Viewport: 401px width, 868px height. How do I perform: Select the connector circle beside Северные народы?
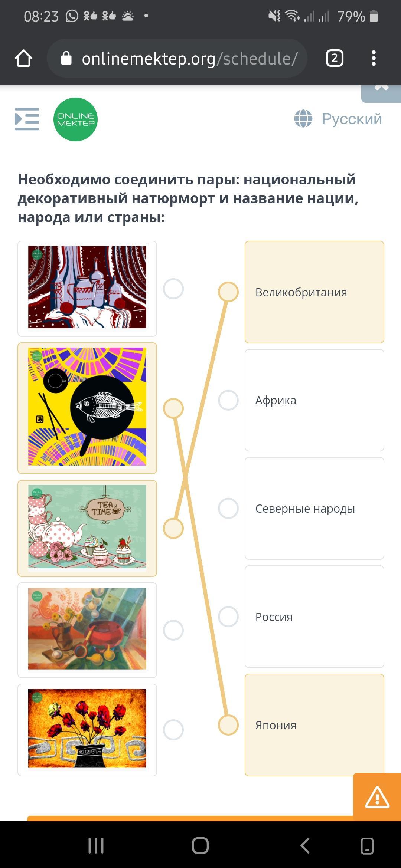(228, 508)
